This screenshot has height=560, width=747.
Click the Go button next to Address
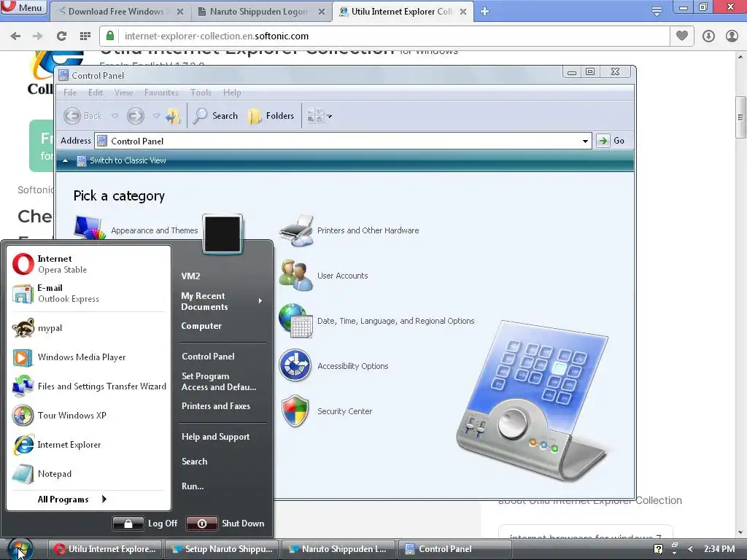click(x=611, y=141)
